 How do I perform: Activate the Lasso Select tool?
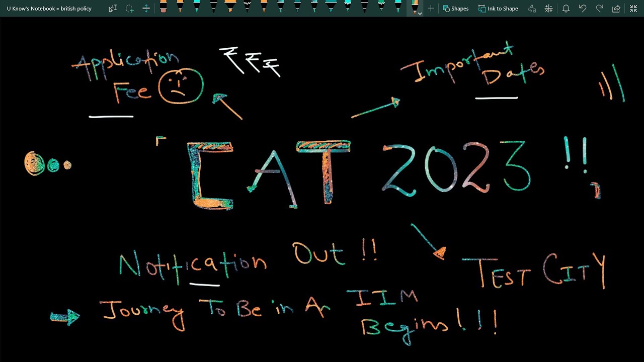[129, 9]
